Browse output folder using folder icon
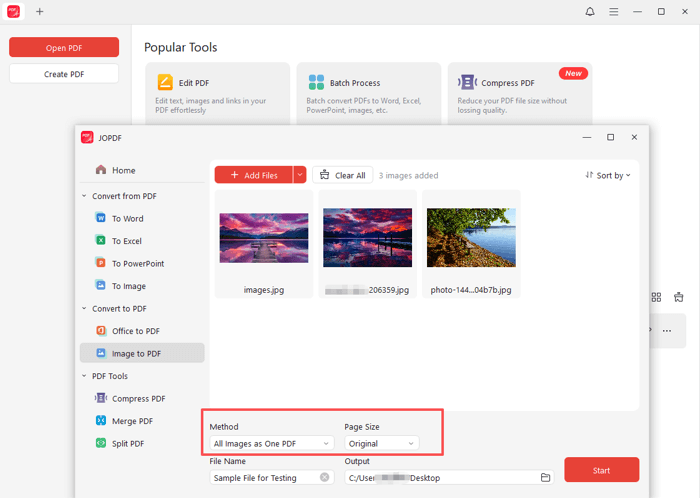 pos(545,478)
